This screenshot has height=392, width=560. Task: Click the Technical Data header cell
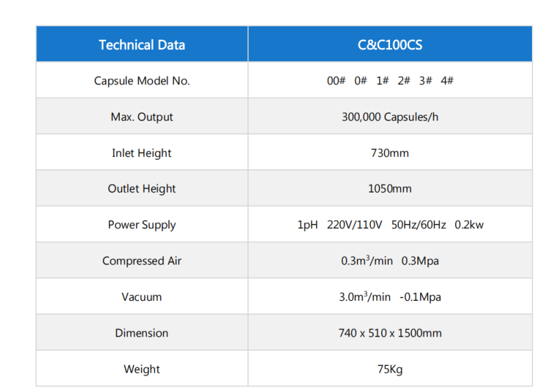click(x=142, y=45)
